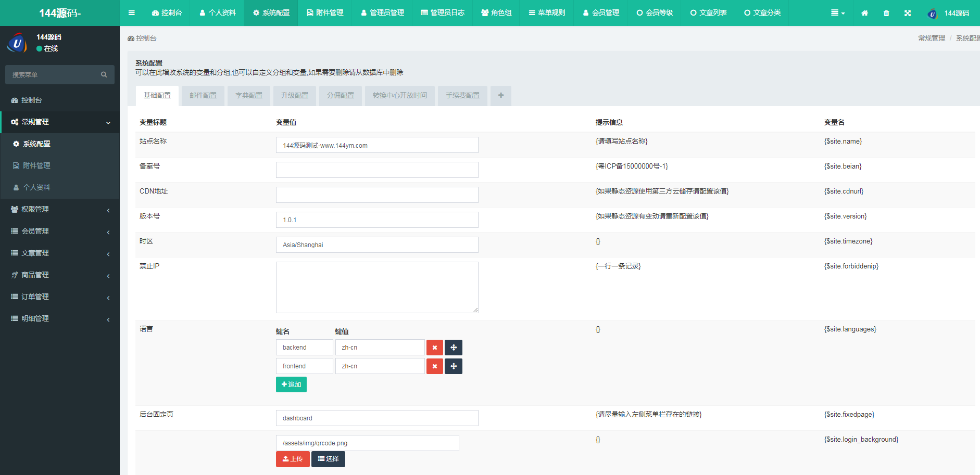Add a new config group tab (plus)
980x475 pixels.
coord(501,96)
